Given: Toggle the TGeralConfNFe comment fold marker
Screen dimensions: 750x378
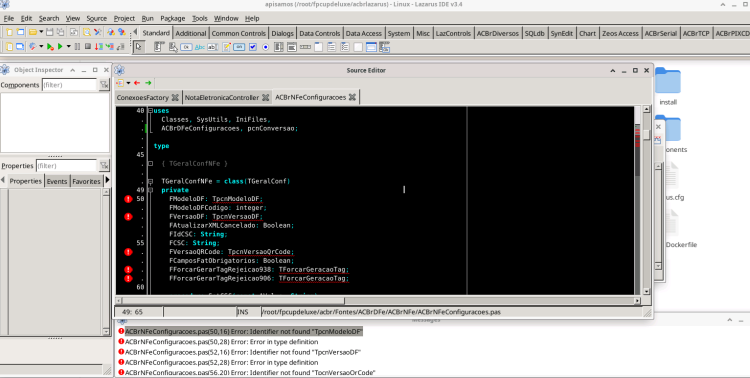Looking at the screenshot, I should 150,164.
